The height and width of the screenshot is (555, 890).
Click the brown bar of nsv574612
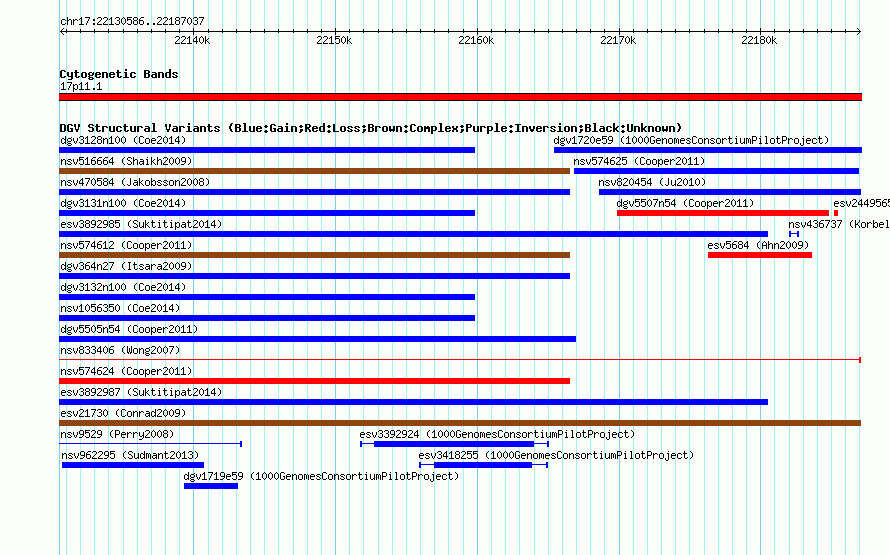pyautogui.click(x=314, y=255)
